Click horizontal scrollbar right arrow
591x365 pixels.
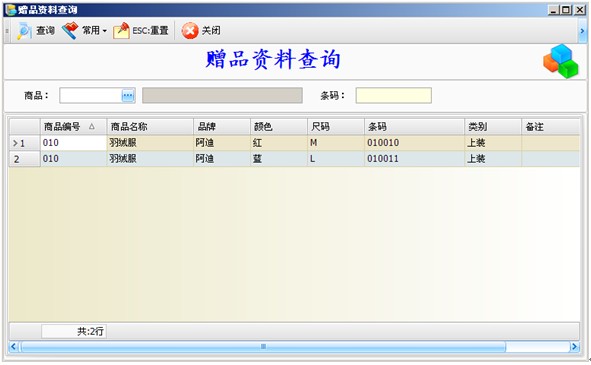click(574, 346)
